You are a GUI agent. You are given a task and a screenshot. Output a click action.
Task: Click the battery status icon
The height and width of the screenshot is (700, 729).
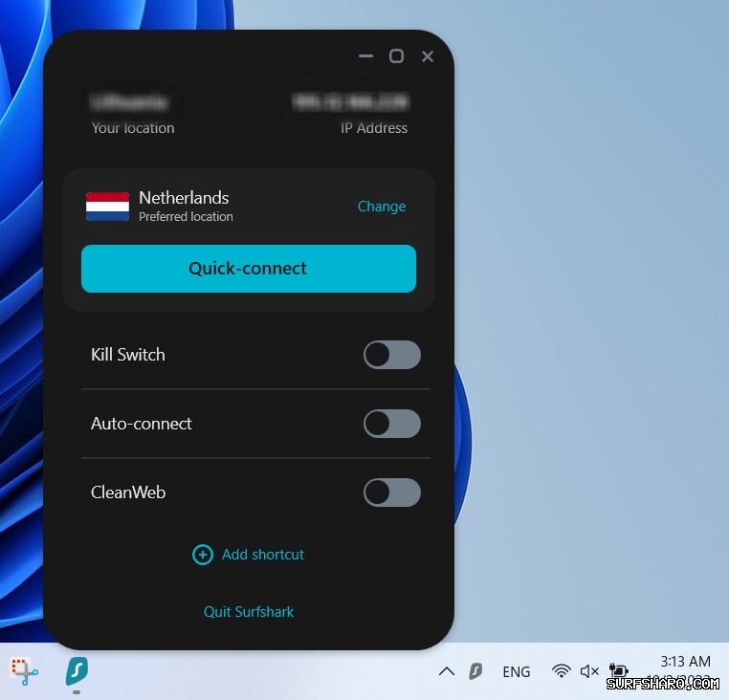618,670
